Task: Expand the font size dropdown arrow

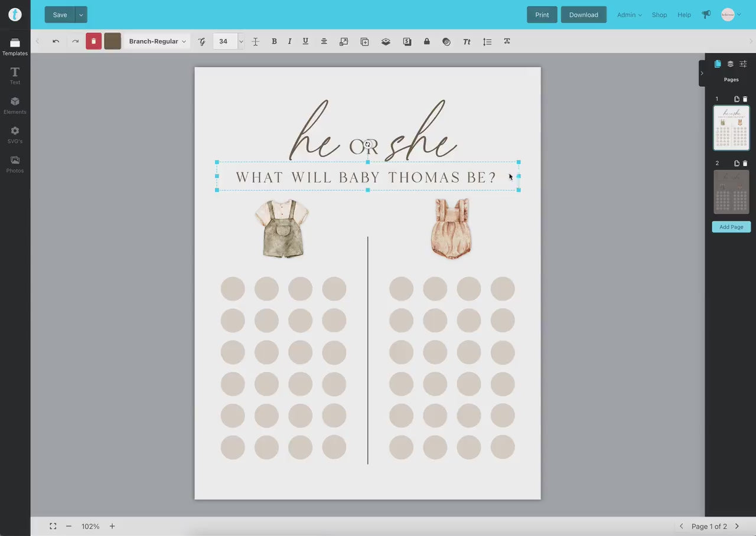Action: 241,41
